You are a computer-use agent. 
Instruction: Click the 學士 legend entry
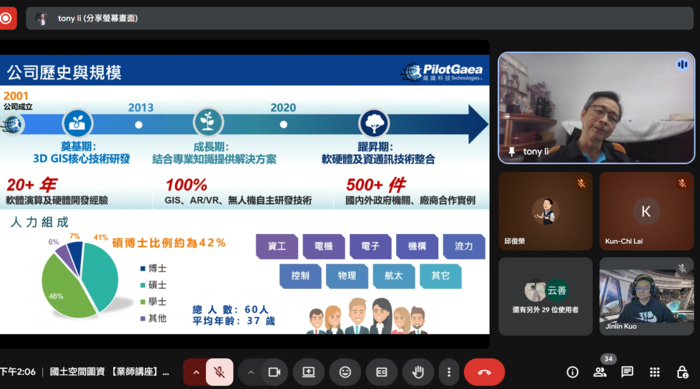(x=153, y=301)
